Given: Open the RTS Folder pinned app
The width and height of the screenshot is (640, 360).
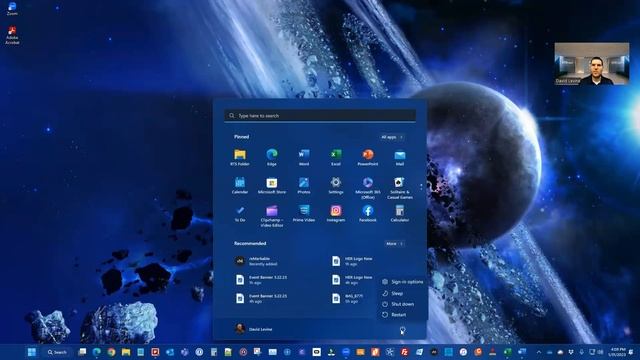Looking at the screenshot, I should click(x=240, y=157).
